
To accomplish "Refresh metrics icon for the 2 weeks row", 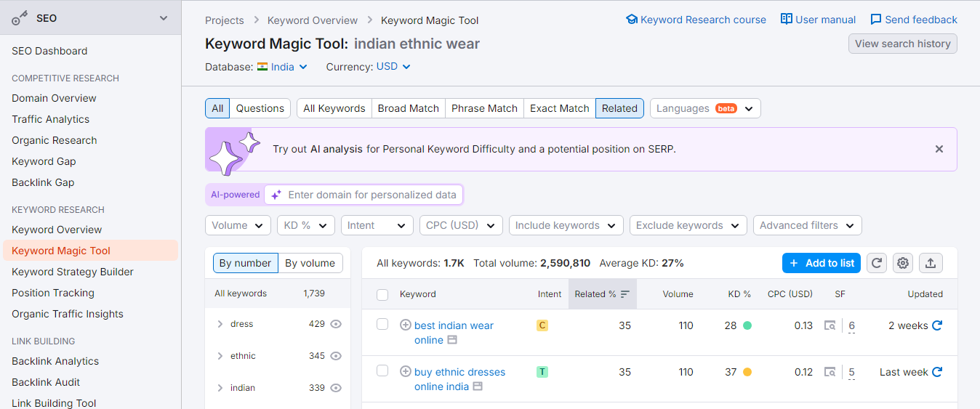I will coord(937,325).
